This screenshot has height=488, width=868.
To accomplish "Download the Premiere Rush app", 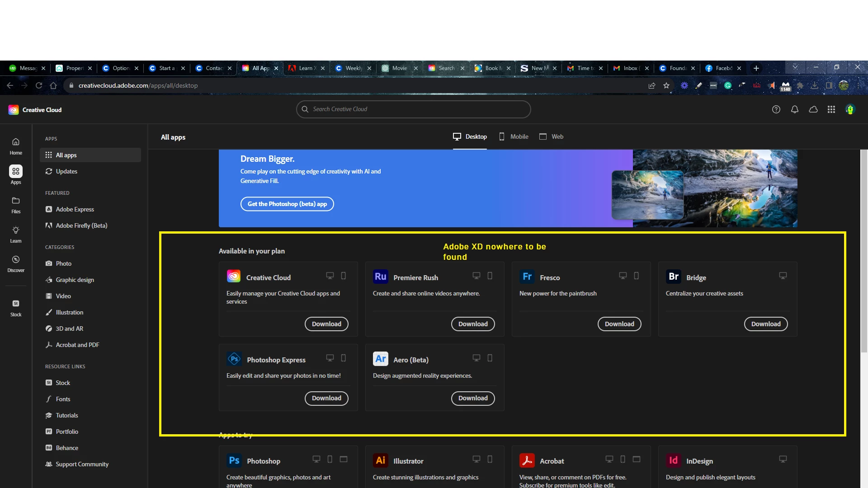I will (473, 324).
